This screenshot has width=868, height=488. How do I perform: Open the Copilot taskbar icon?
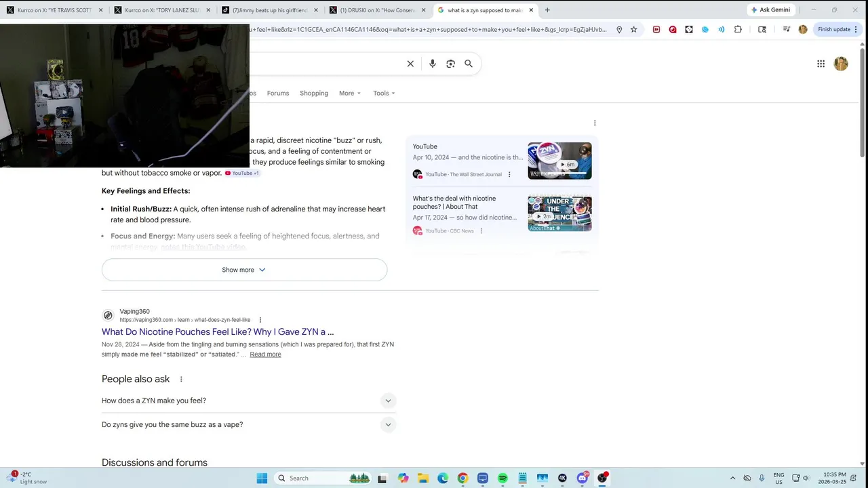click(403, 478)
